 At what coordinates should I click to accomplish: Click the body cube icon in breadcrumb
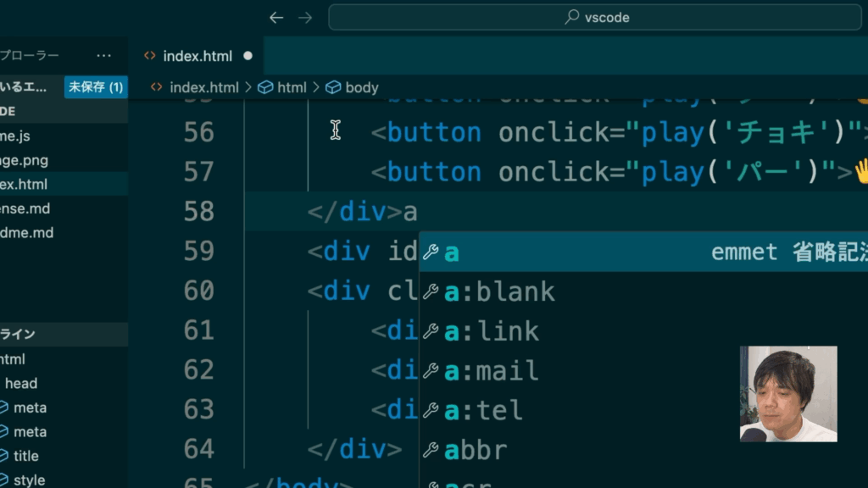(333, 87)
